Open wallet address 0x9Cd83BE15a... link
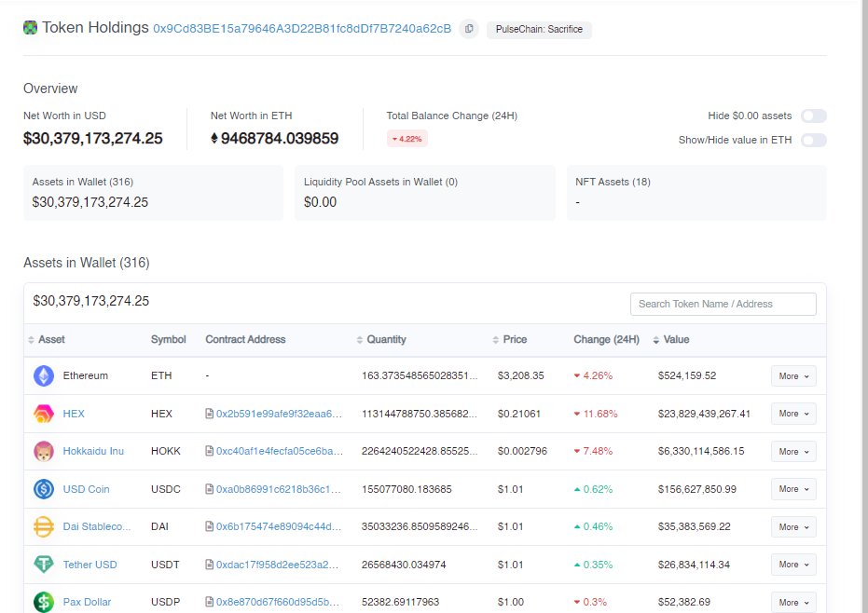Image resolution: width=868 pixels, height=613 pixels. coord(302,29)
